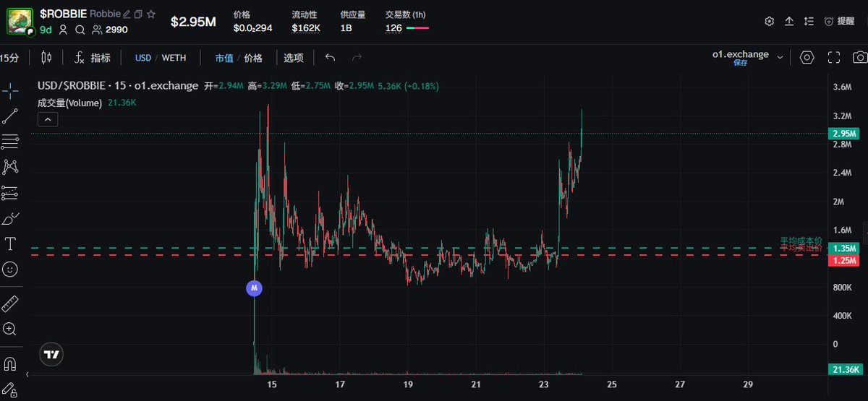Screen dimensions: 868x401
Task: Click the 成交量(Volume) indicator label
Action: tap(70, 103)
